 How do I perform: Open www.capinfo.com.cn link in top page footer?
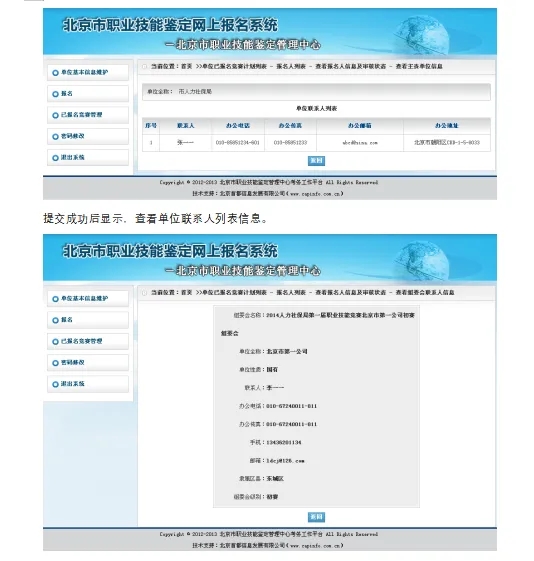click(315, 194)
